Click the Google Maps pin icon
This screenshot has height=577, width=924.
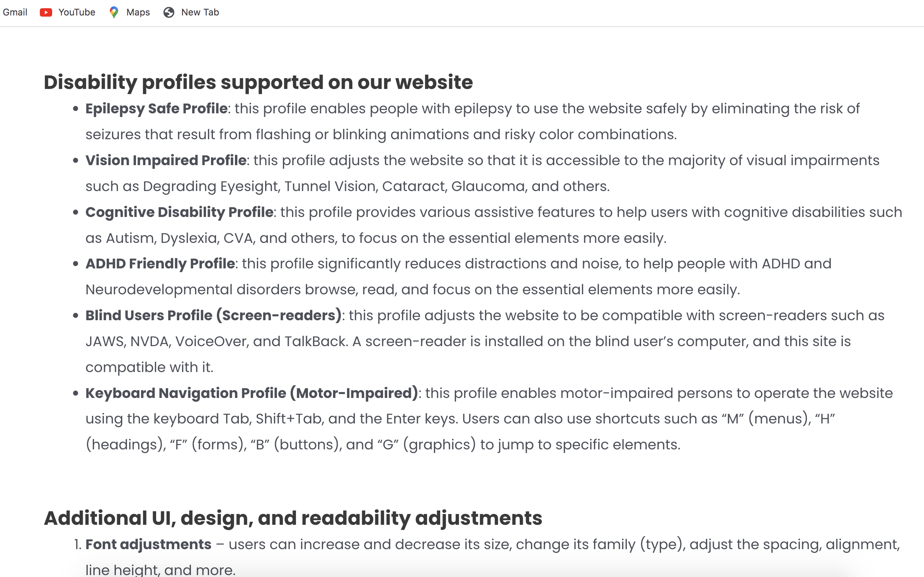pyautogui.click(x=114, y=12)
